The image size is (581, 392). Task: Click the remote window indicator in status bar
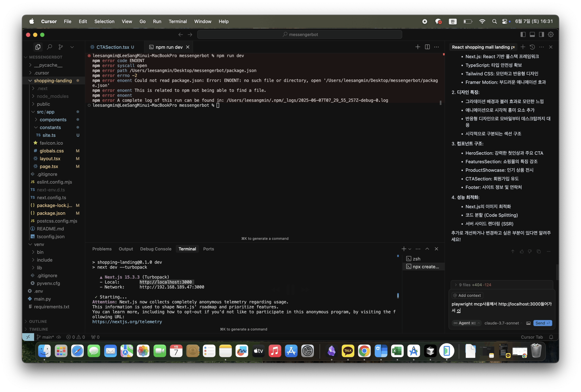pos(28,337)
